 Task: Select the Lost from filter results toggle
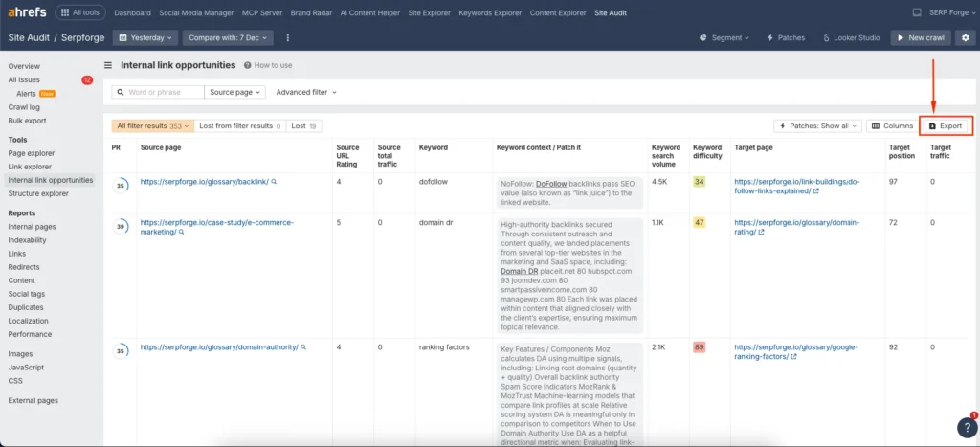[240, 126]
